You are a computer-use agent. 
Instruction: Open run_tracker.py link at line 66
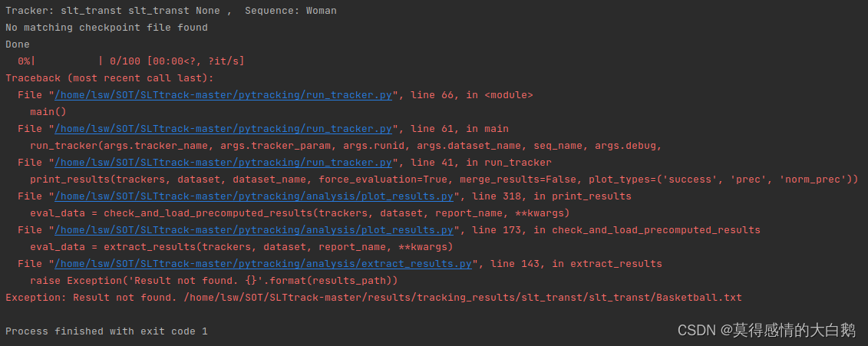223,95
